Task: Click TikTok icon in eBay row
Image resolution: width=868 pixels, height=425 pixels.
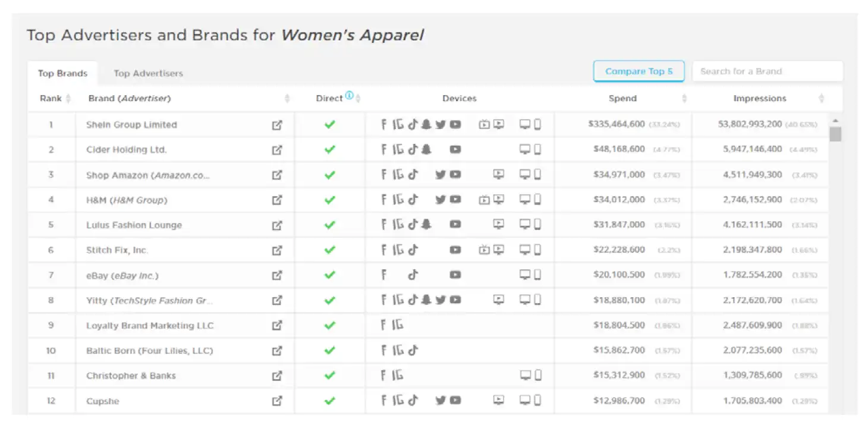Action: 413,275
